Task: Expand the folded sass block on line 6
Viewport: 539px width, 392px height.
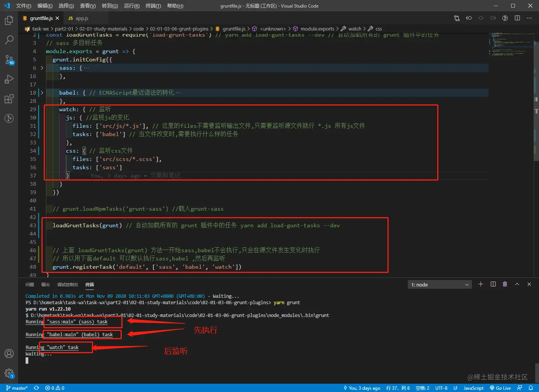Action: point(42,68)
